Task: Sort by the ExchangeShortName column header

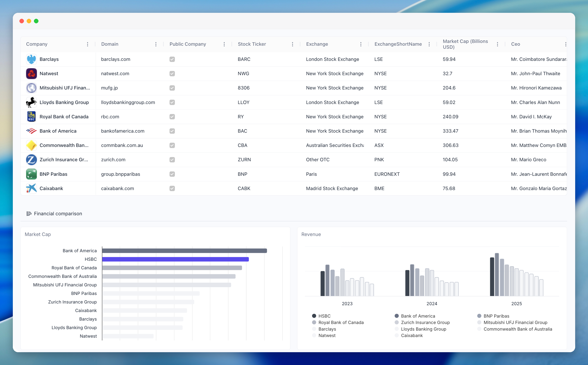Action: pos(398,44)
